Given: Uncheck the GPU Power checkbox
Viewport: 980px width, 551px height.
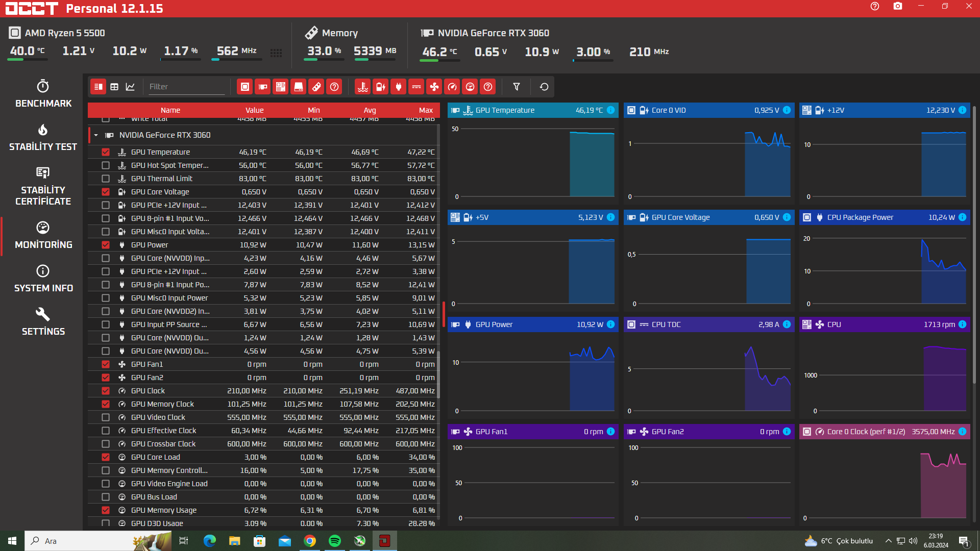Looking at the screenshot, I should click(x=106, y=245).
